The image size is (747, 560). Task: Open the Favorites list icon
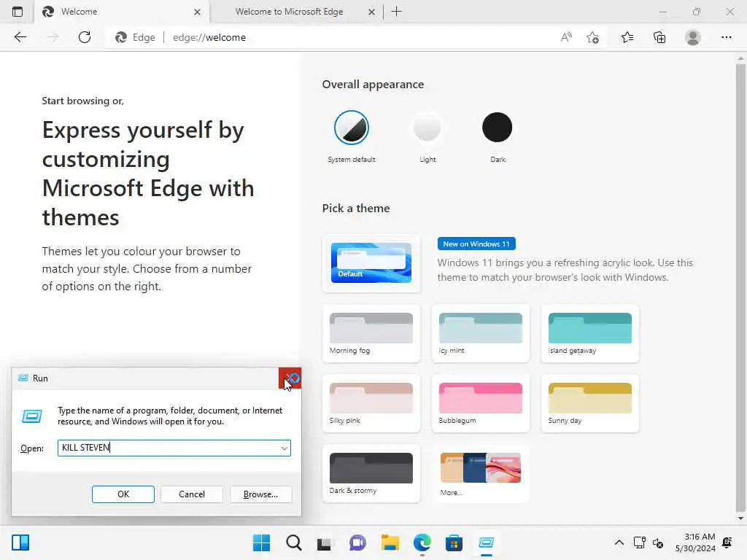(x=627, y=37)
